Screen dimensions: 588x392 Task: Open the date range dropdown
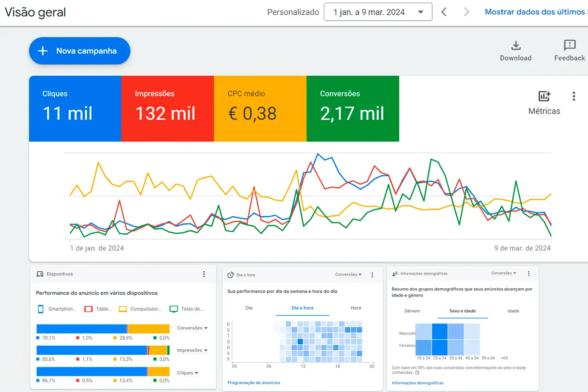point(378,12)
